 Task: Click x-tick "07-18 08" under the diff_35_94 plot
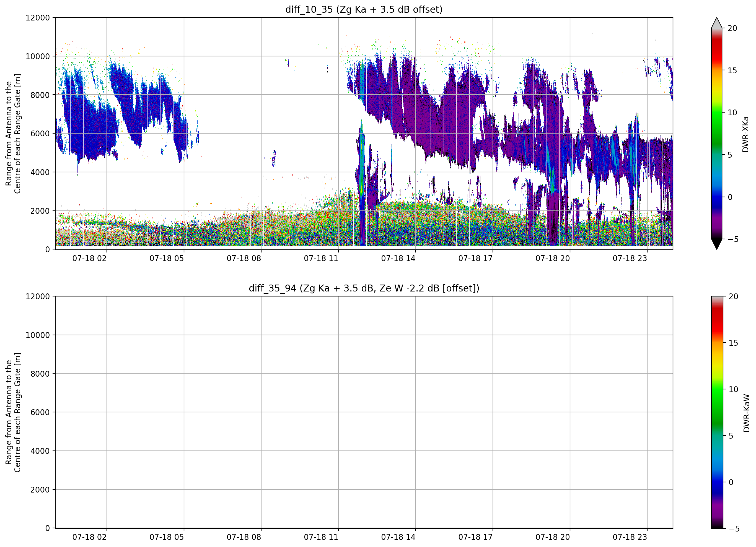tap(244, 537)
